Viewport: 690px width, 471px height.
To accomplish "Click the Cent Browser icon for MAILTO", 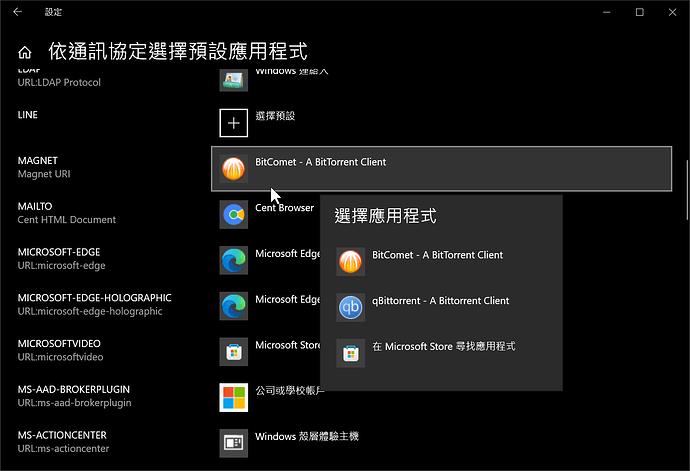I will pyautogui.click(x=234, y=214).
